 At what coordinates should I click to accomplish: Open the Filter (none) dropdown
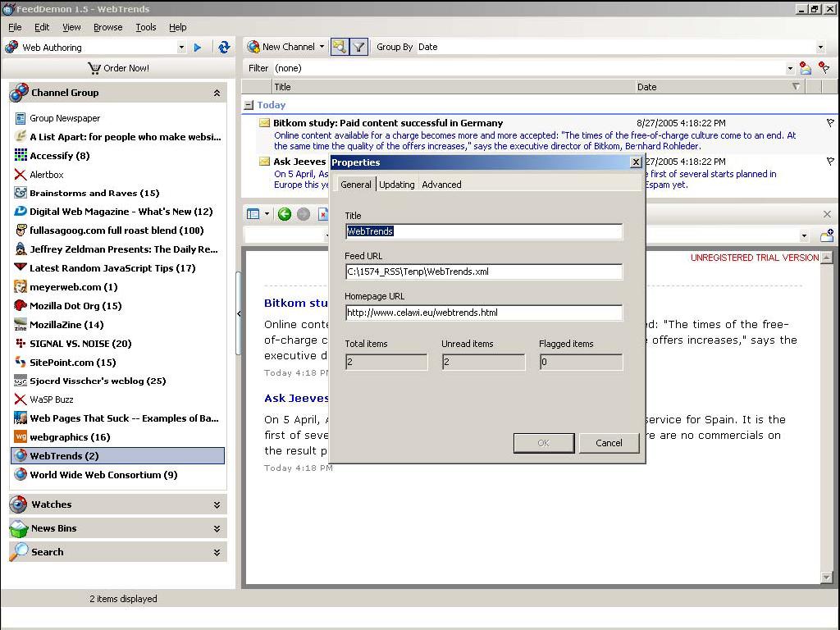pos(790,68)
